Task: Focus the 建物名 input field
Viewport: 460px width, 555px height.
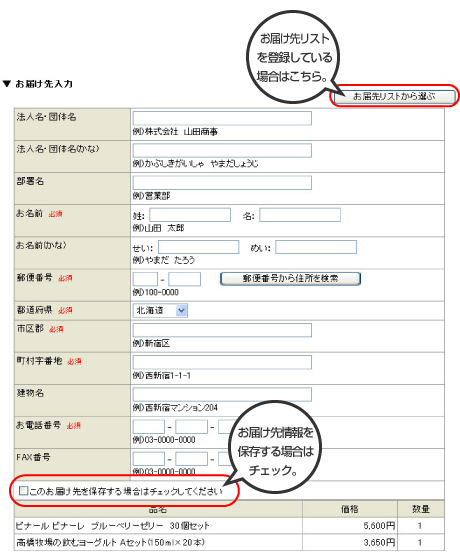Action: [x=222, y=394]
